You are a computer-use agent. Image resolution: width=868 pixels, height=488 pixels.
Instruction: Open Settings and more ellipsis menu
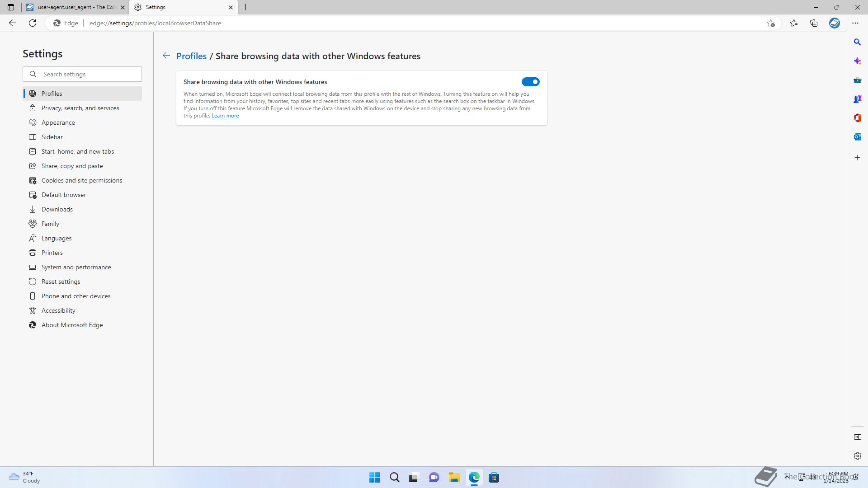[855, 23]
